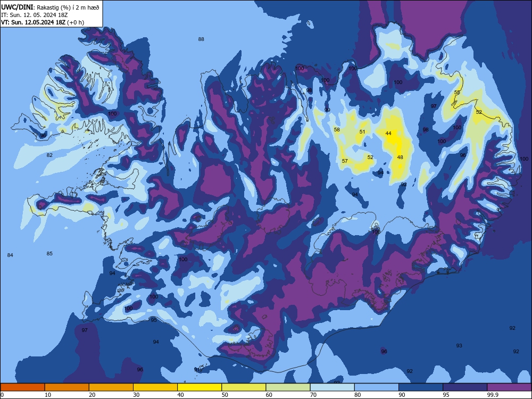Click the 93 value over the southeastern sea
Viewport: 532px width, 399px height.
pos(459,345)
